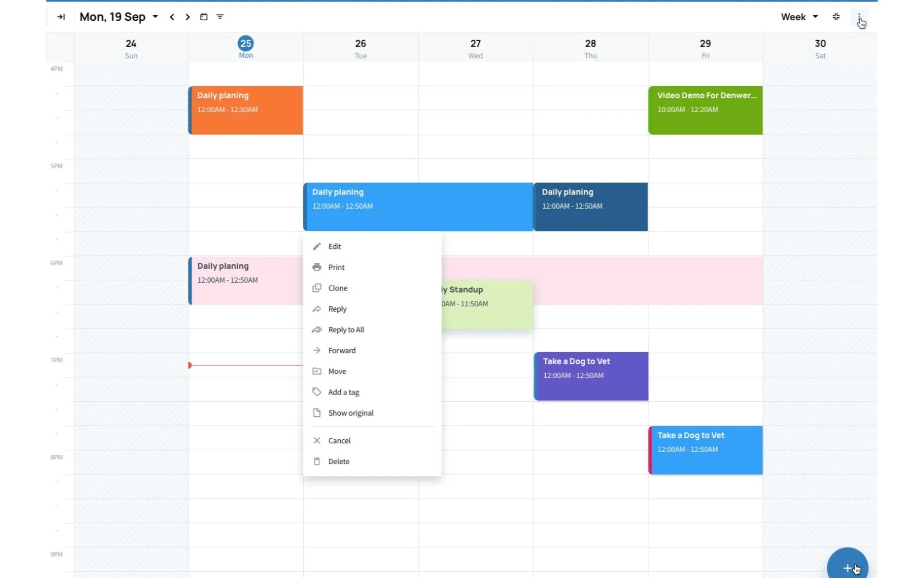Choose Show original in the context menu
Viewport: 924px width, 578px height.
coord(372,413)
